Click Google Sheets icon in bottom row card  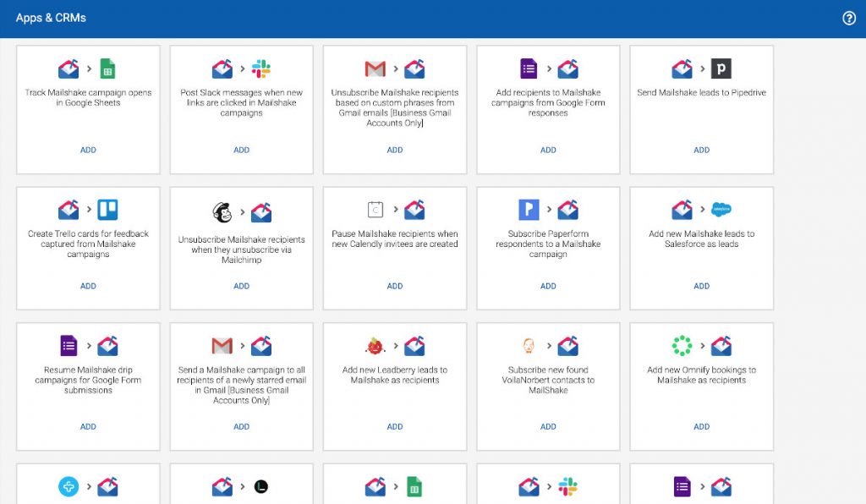tap(414, 487)
